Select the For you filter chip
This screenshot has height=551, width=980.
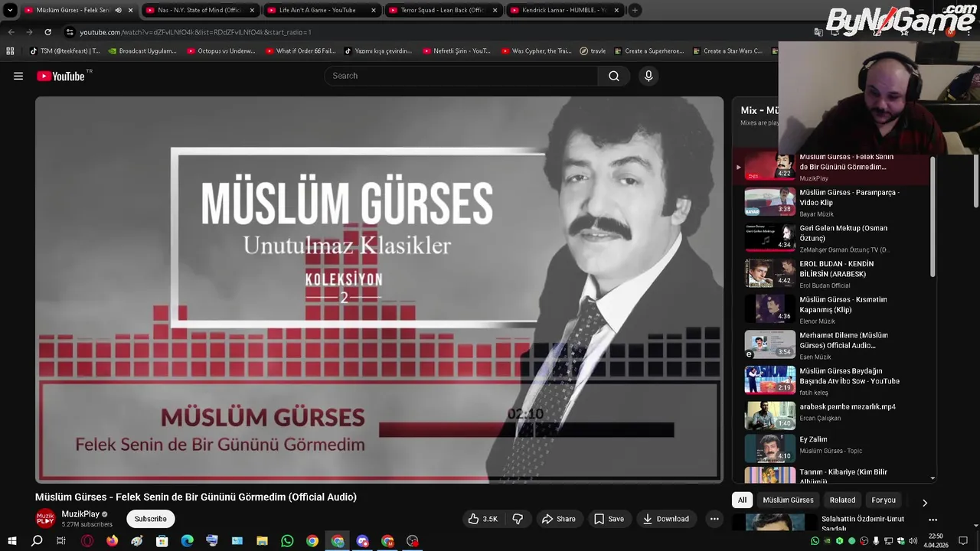click(x=884, y=500)
